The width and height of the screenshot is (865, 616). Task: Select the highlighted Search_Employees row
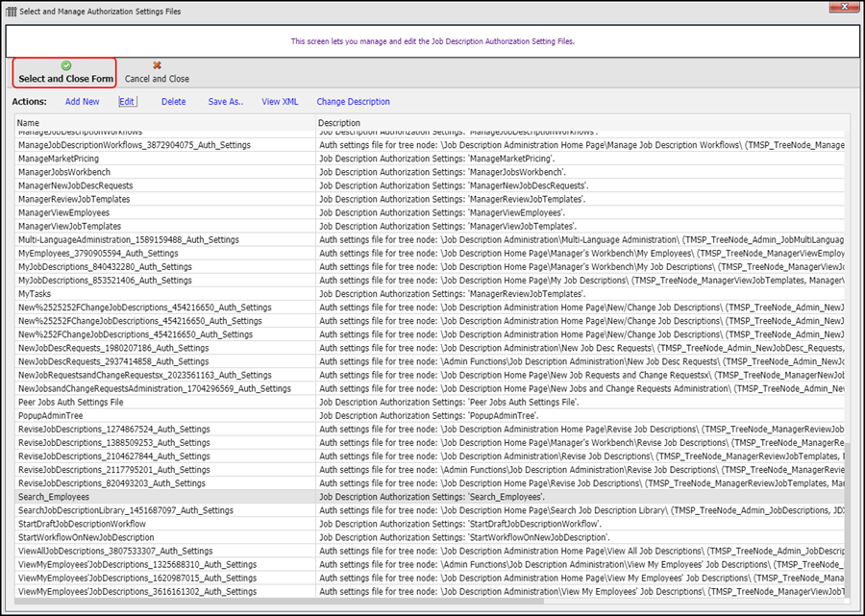430,496
